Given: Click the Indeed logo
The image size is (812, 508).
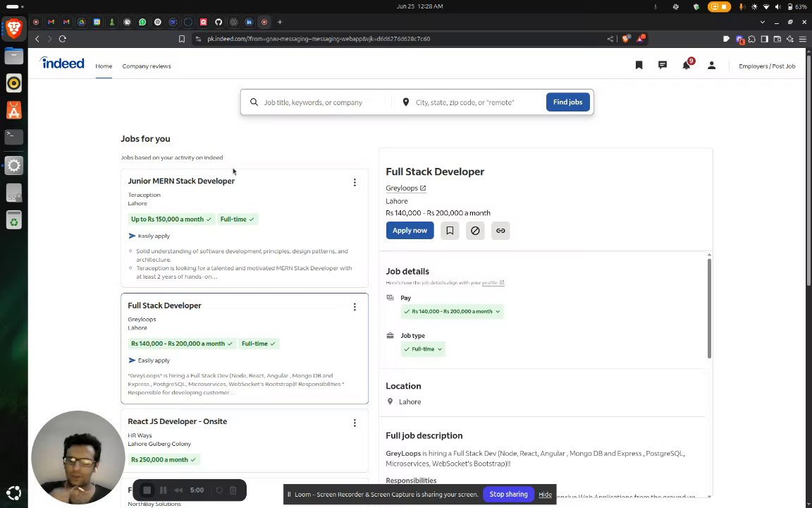Looking at the screenshot, I should click(61, 64).
